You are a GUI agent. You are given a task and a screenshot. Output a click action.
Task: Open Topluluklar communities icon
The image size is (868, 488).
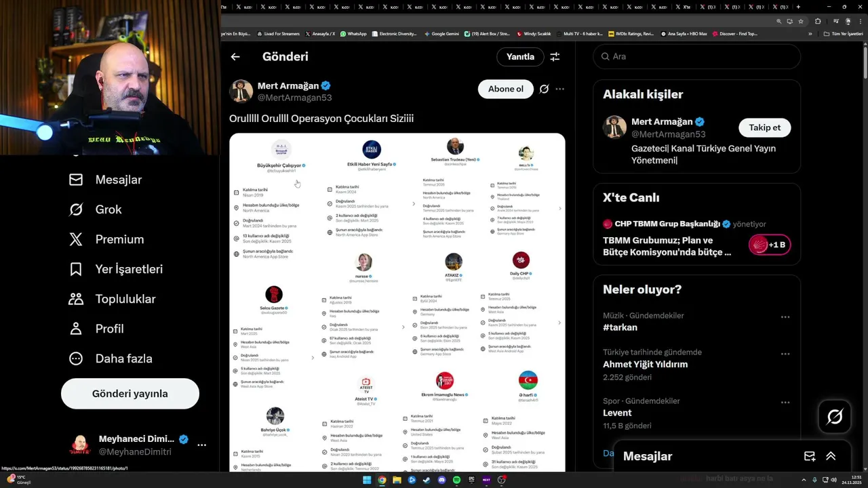[x=76, y=299]
